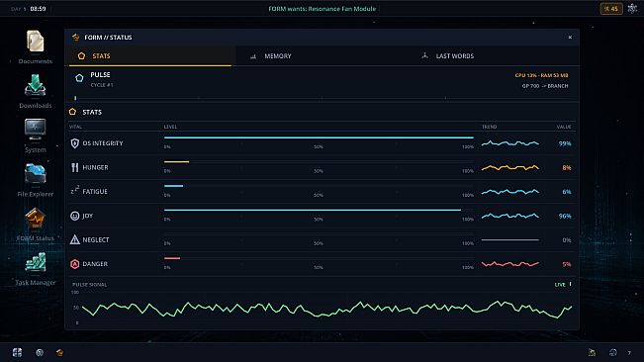Click the Hunger orange trend sparkline
Viewport: 644px width, 362px height.
(x=510, y=167)
